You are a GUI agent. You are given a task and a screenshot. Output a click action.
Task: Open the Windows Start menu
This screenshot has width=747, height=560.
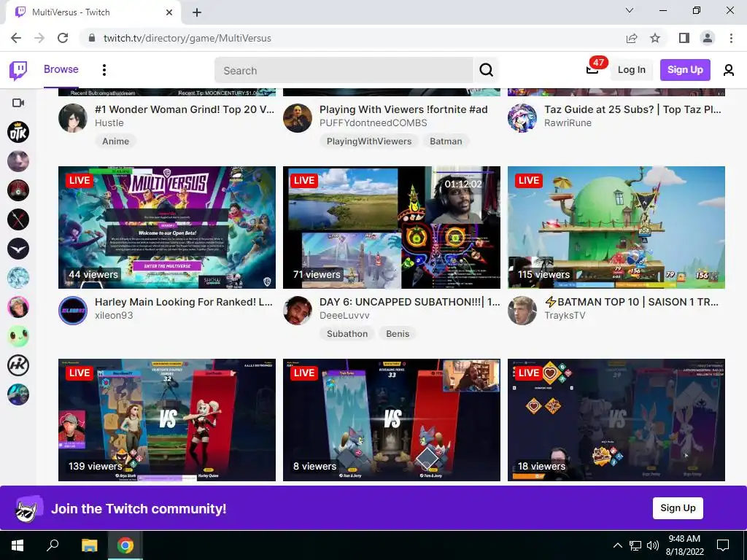coord(18,545)
